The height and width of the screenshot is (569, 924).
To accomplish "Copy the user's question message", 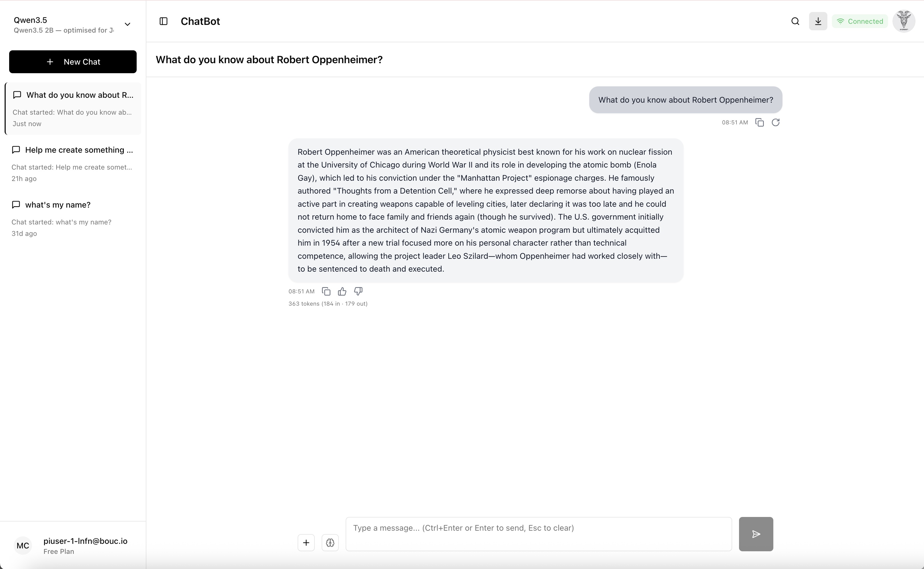I will click(x=759, y=122).
